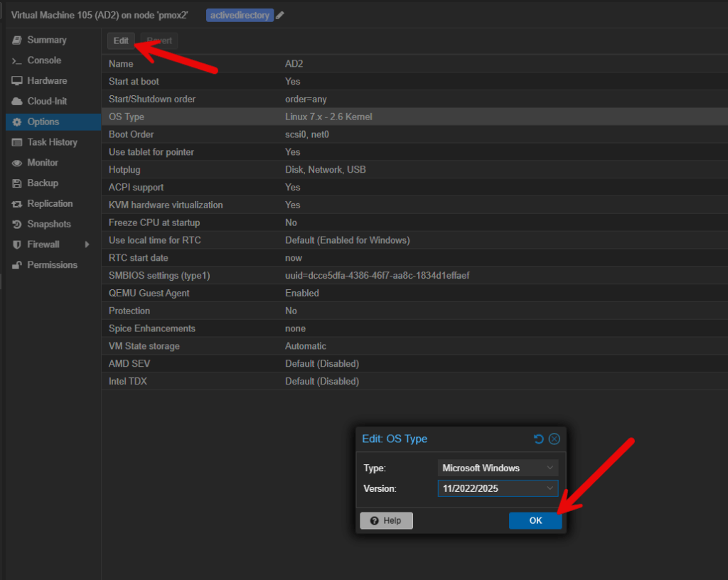Click the Backup floppy disk icon
This screenshot has height=580, width=728.
click(17, 183)
